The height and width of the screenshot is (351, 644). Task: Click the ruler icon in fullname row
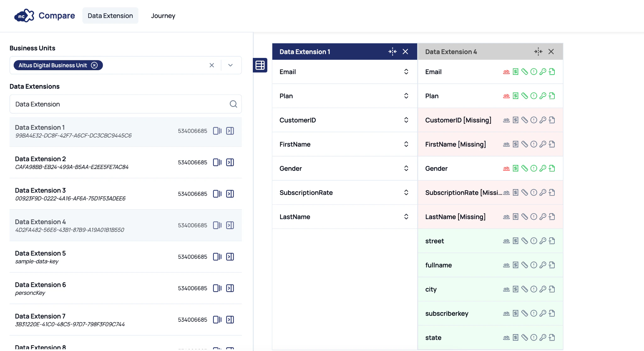(525, 265)
